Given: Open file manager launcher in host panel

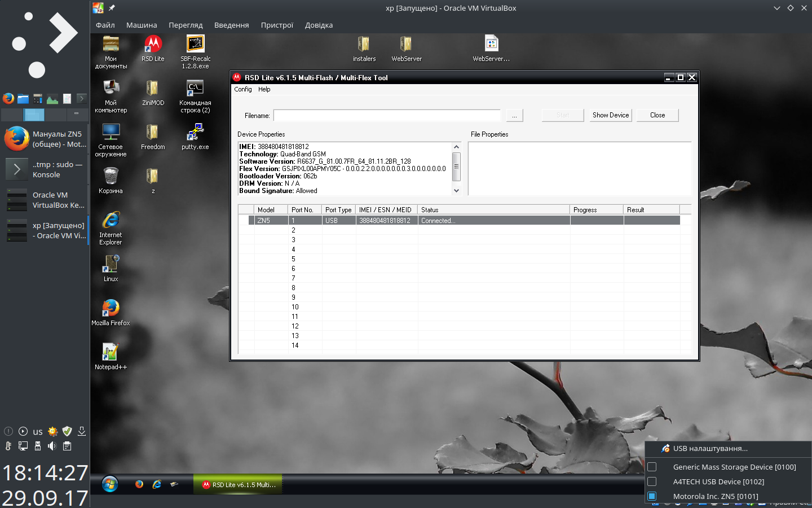Looking at the screenshot, I should [x=23, y=99].
